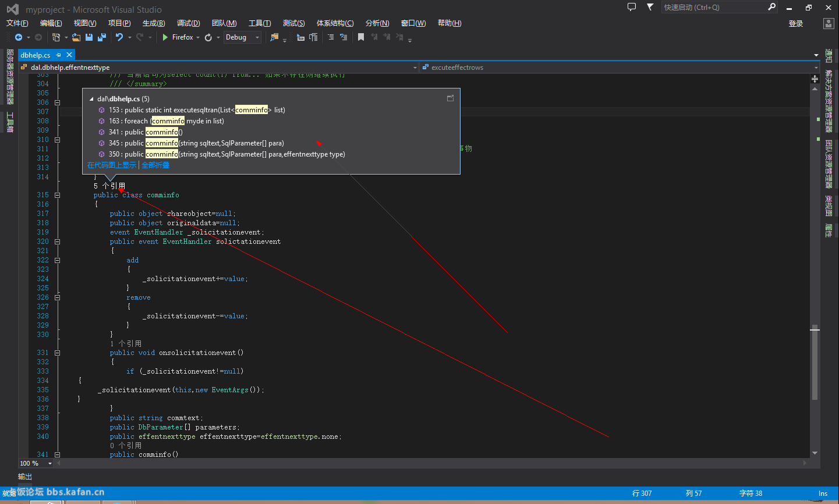
Task: Click the vertical scrollbar thumb in editor
Action: click(815, 362)
